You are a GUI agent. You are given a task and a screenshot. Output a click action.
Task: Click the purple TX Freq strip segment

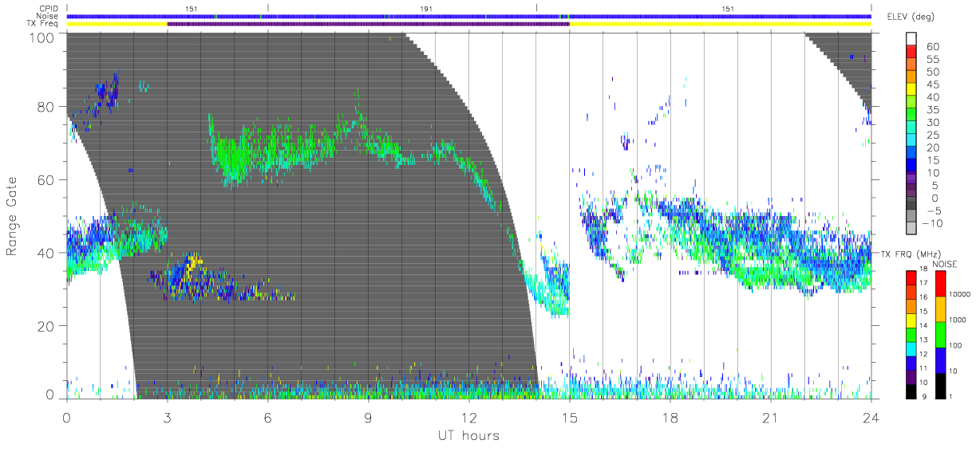click(x=368, y=24)
